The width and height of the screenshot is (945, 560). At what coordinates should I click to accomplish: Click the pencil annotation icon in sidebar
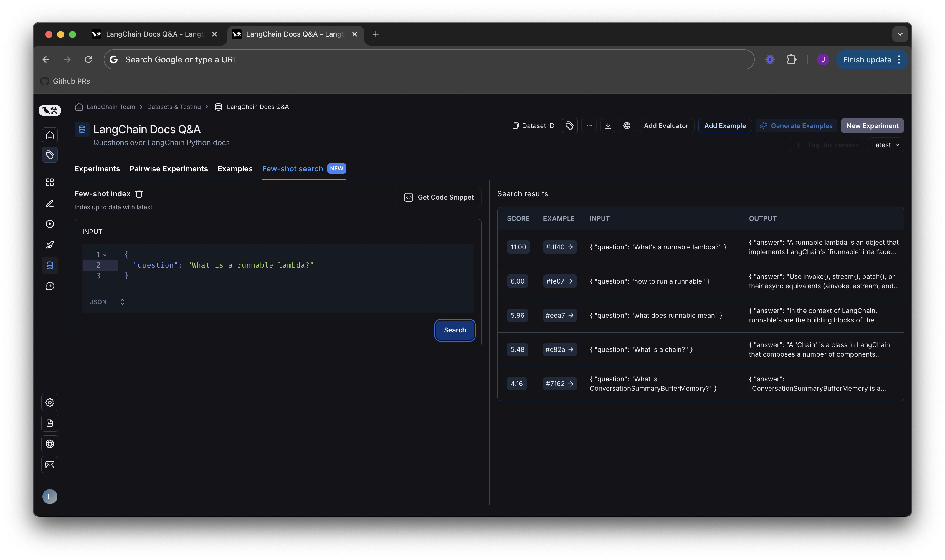point(50,203)
